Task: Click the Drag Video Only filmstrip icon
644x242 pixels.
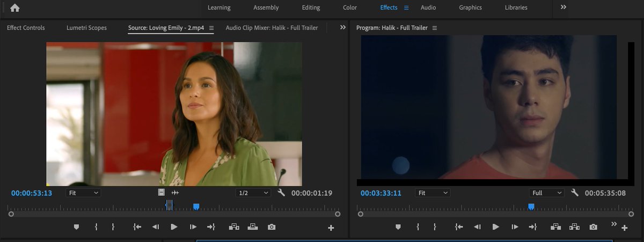Action: pos(162,193)
